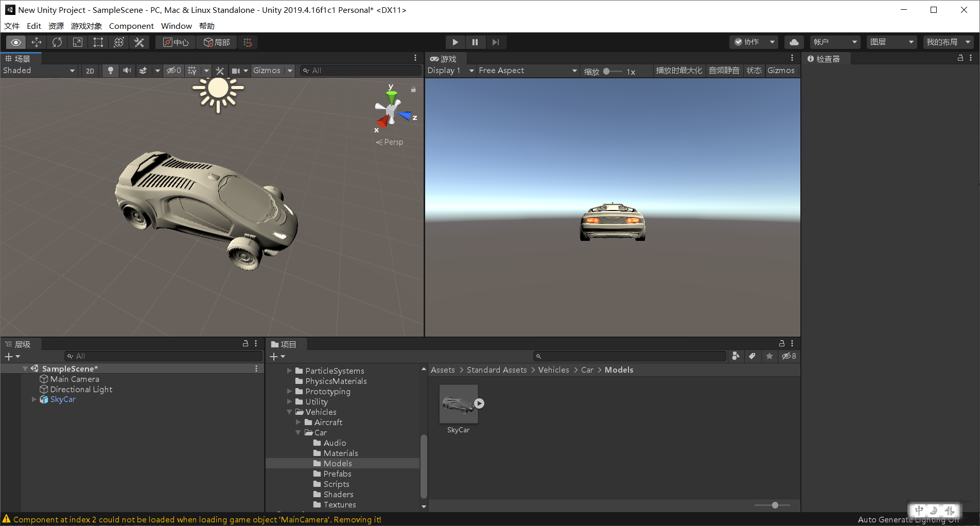
Task: Click the green Y axis gizmo cone
Action: click(392, 97)
